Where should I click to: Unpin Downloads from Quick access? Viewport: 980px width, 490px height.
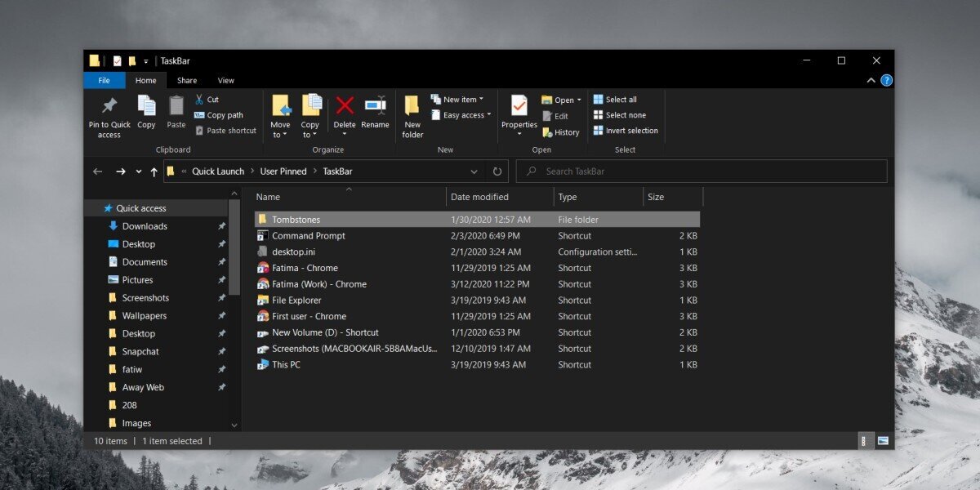tap(221, 225)
